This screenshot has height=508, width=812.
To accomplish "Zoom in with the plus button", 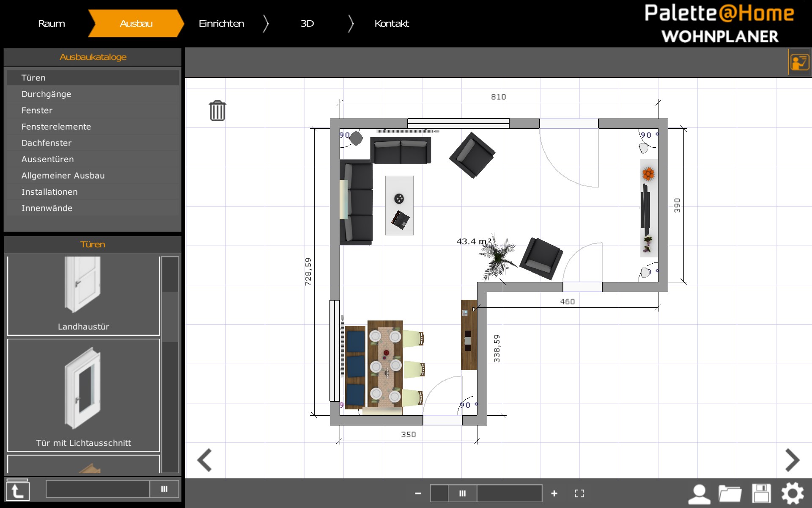I will (554, 493).
